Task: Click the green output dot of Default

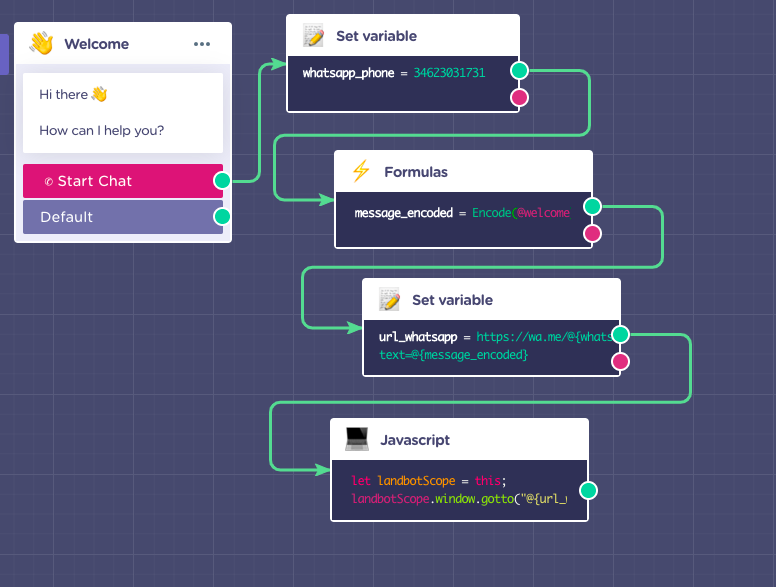Action: click(222, 216)
